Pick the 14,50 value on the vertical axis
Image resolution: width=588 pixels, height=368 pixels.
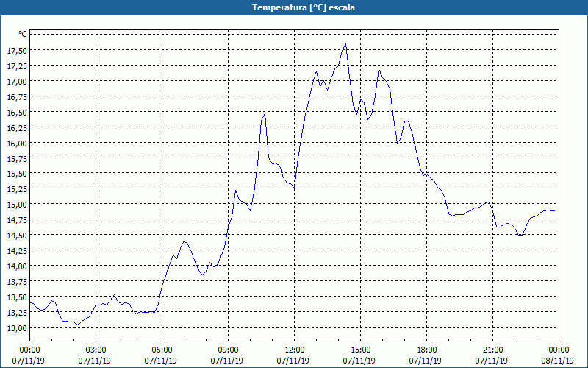coord(17,235)
